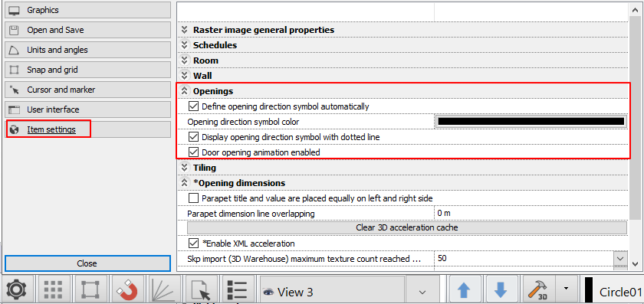Click the blue down arrow button

501,290
